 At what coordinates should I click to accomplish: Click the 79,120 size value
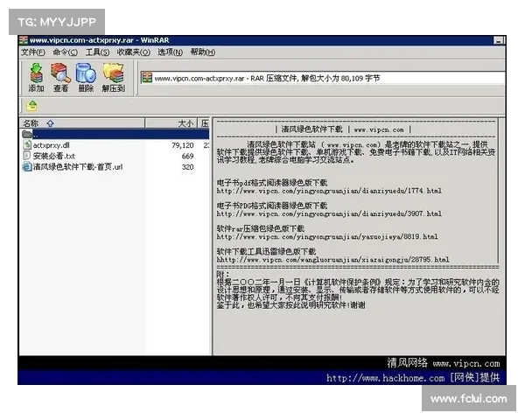pos(183,145)
